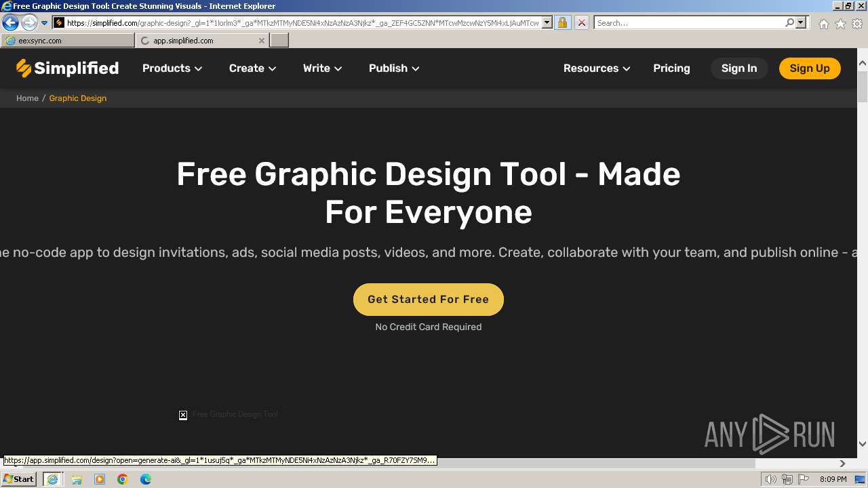
Task: Click the security lock icon in address bar
Action: click(562, 22)
